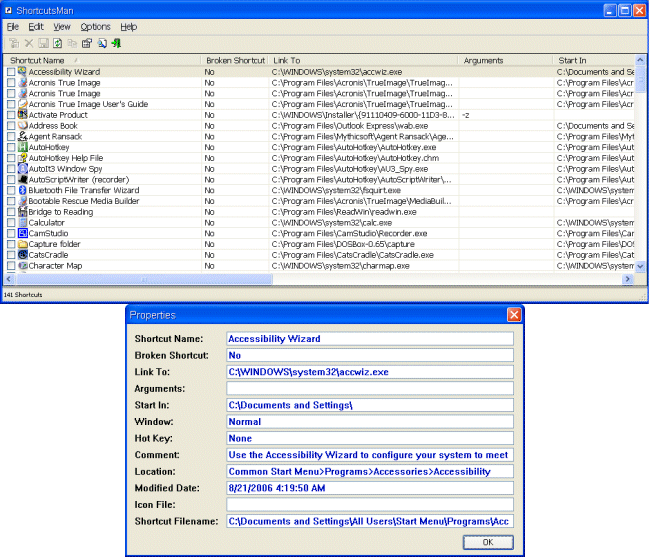Sort by the Shortcut Name column header
Image resolution: width=650 pixels, height=557 pixels.
(102, 60)
